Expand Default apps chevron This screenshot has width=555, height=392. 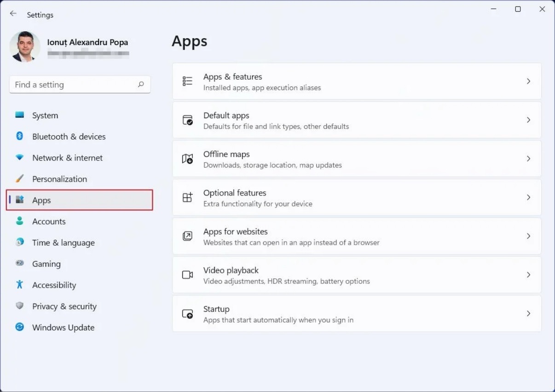(528, 120)
